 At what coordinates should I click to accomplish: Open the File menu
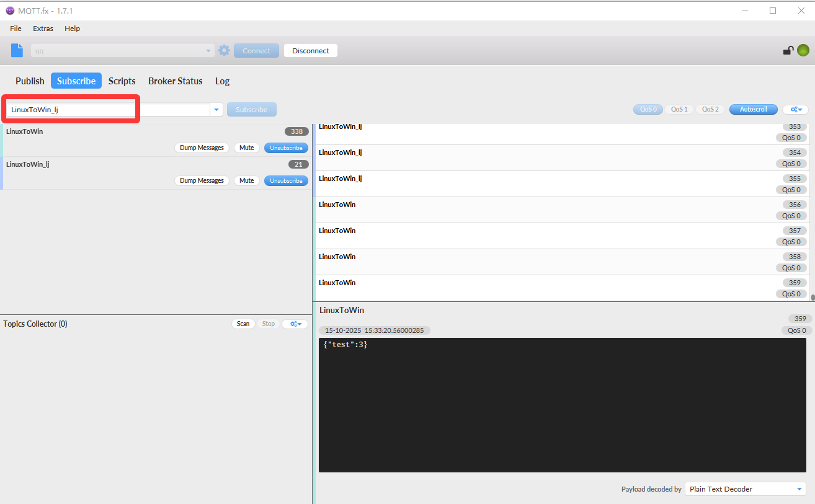(x=16, y=29)
